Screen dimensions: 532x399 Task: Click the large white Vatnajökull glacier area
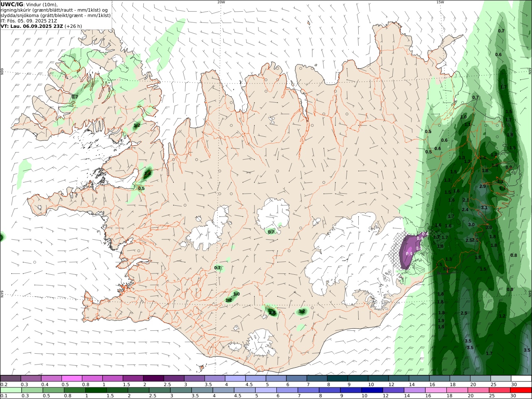pyautogui.click(x=353, y=258)
